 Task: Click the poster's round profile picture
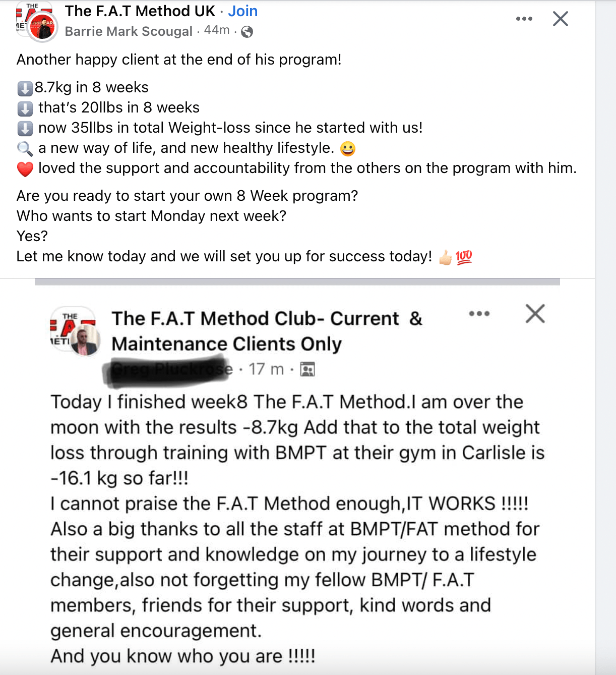click(42, 26)
